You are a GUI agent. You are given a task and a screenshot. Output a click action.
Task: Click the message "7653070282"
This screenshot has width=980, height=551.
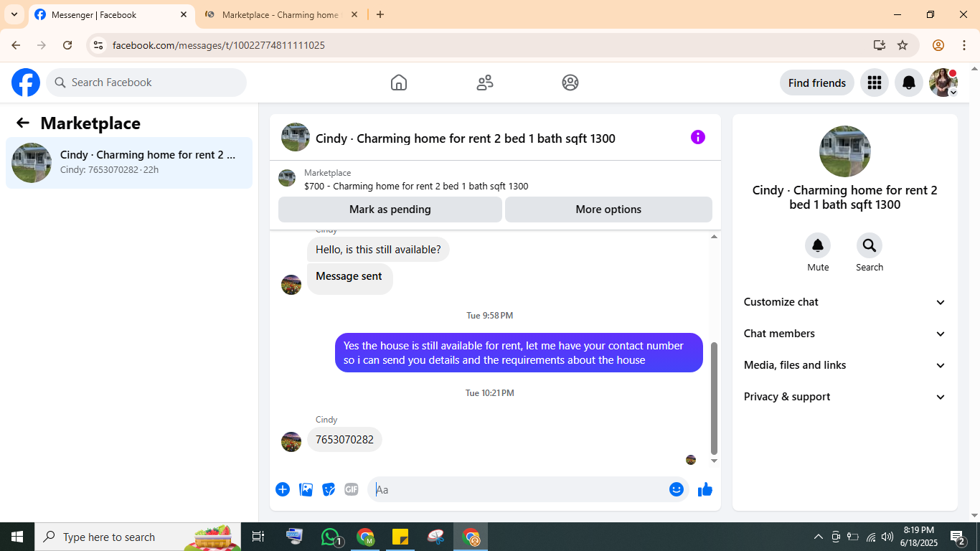[x=344, y=440]
